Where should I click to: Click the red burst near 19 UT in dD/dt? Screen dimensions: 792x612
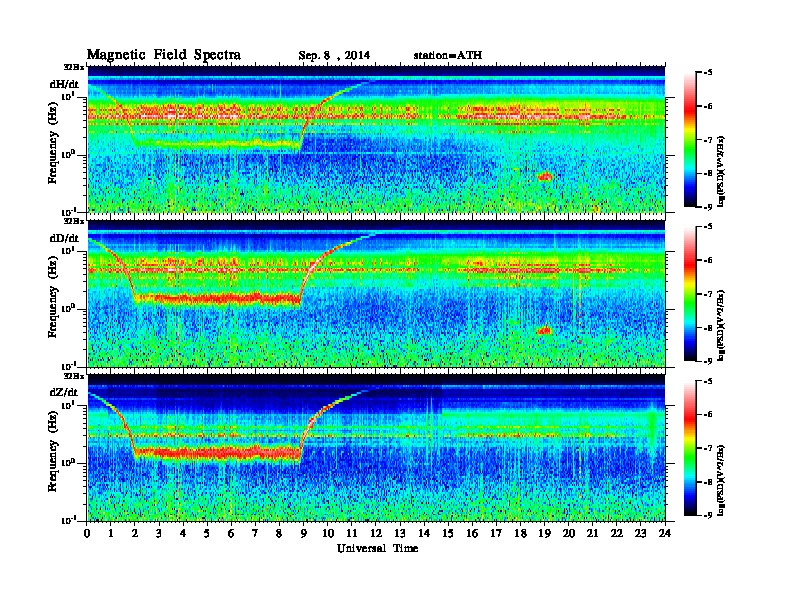click(544, 330)
